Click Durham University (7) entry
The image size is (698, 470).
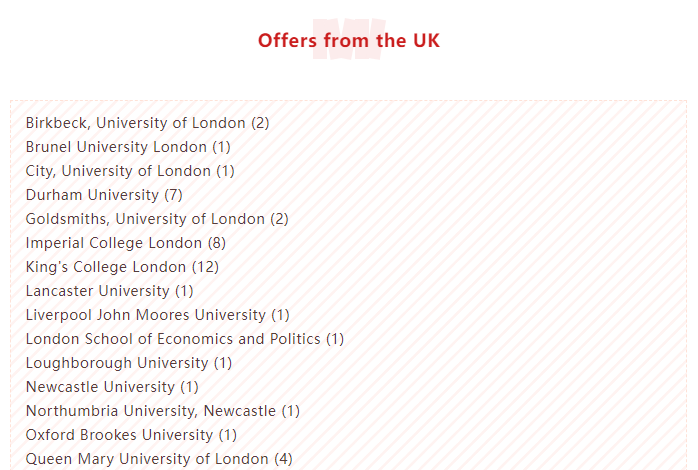pos(104,195)
